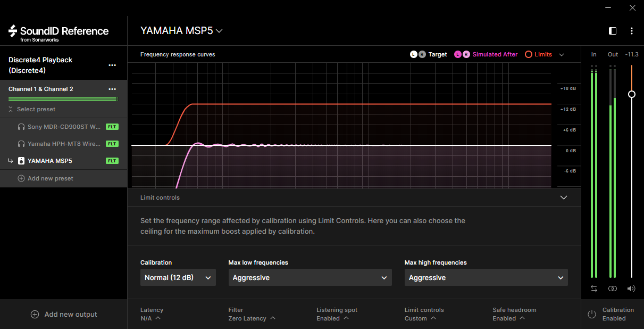Click the FLT badge on the Sony preset
Screen dimensions: 644x329
[x=112, y=127]
